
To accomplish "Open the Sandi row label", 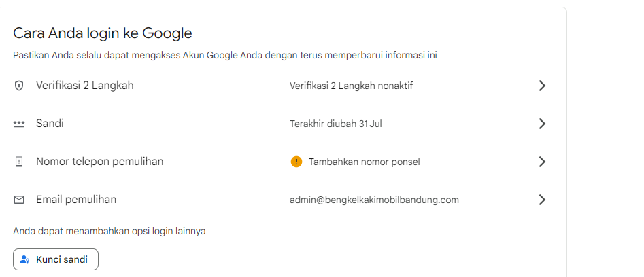I will click(50, 124).
